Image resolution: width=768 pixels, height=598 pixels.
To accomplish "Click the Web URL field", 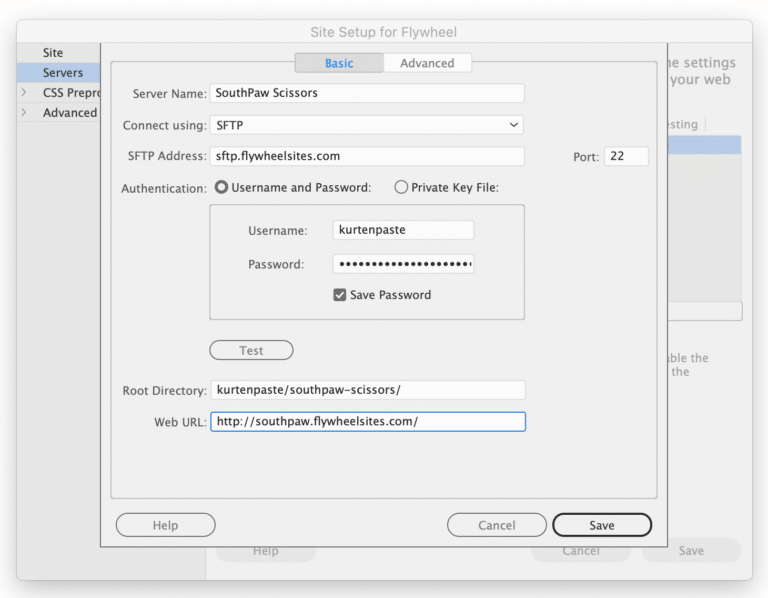I will [x=367, y=422].
